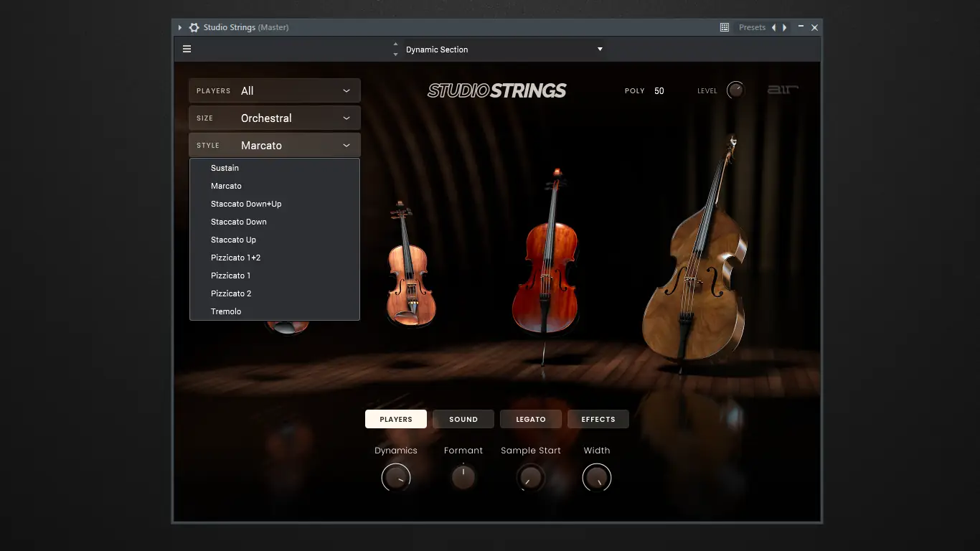Click the grid icon left of Presets
Screen dimensions: 980x551
725,27
